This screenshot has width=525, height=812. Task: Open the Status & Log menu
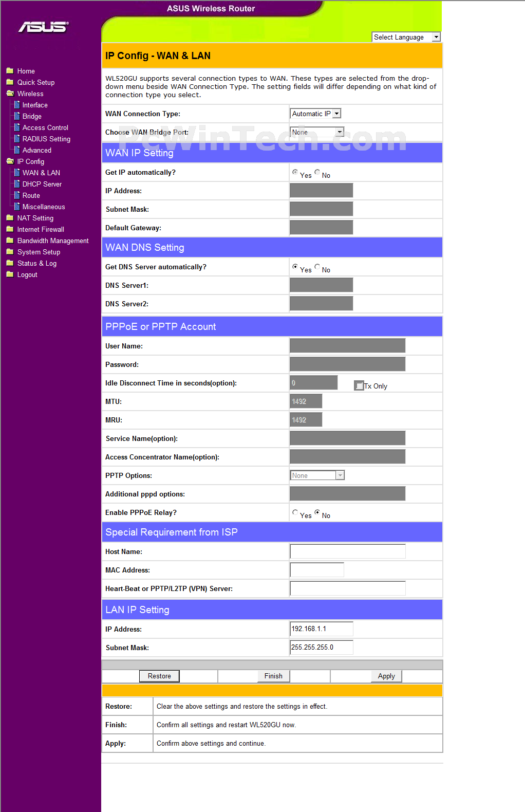(37, 263)
